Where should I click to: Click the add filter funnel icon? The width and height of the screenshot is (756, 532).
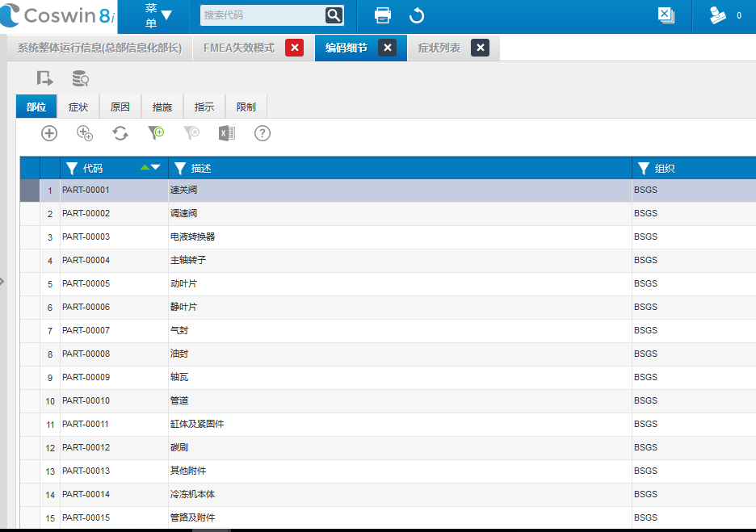156,133
